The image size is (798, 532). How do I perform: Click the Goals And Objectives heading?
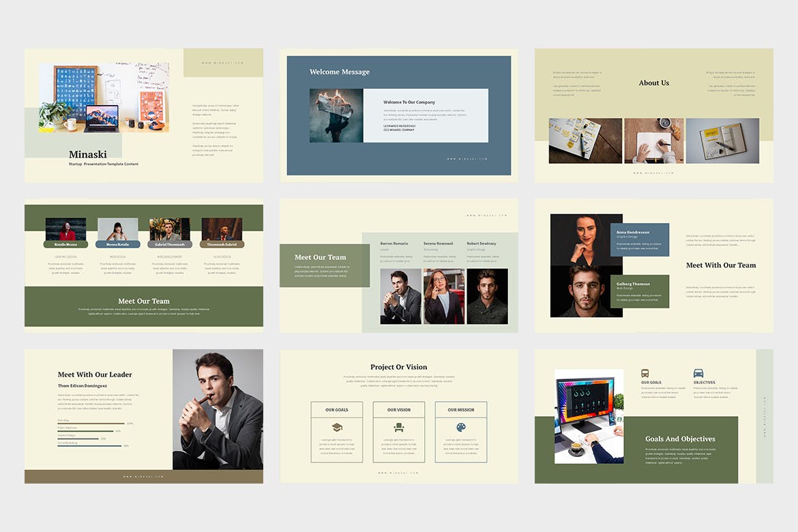(680, 439)
